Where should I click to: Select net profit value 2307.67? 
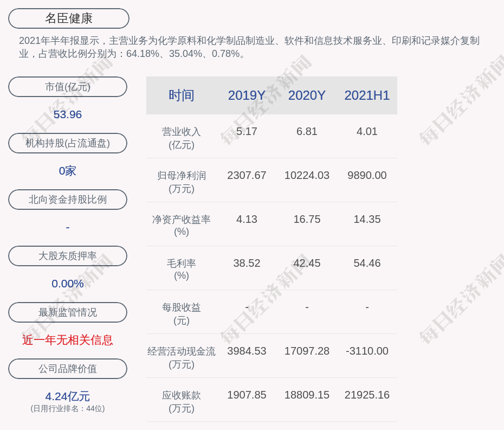[247, 175]
